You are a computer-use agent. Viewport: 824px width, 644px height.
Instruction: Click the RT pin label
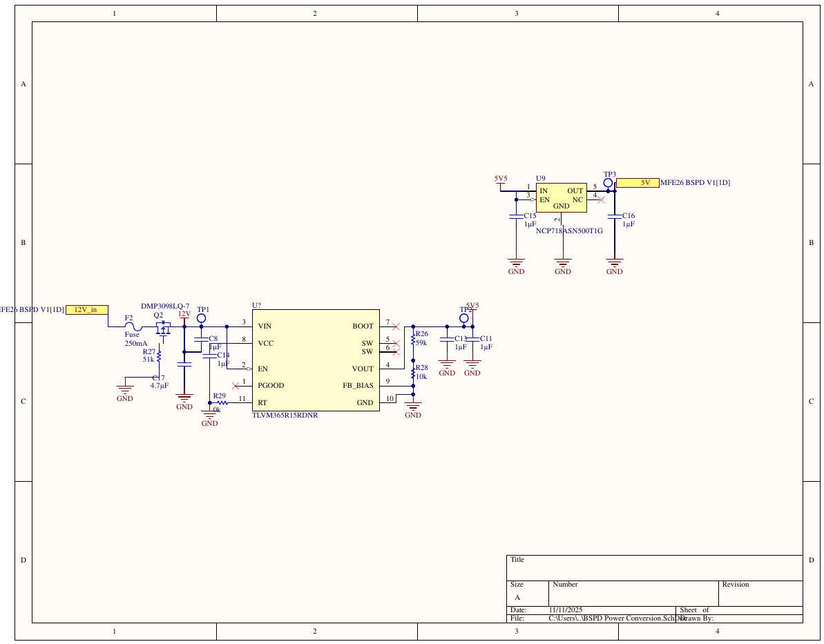tap(262, 403)
